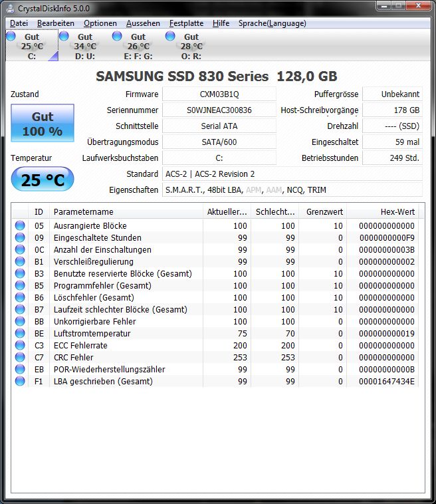
Task: Click status orb for Anzahl der Einschaltungen
Action: tap(20, 249)
